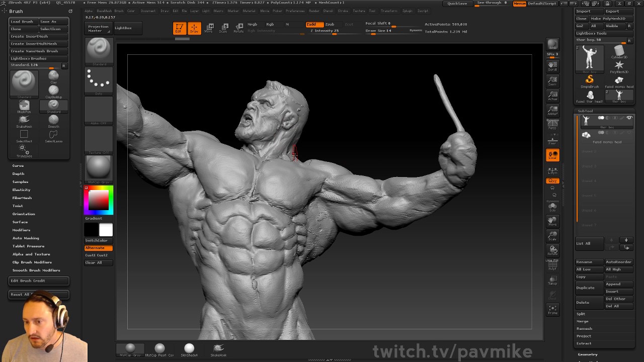Click the AAHalf view icon

coord(552,110)
